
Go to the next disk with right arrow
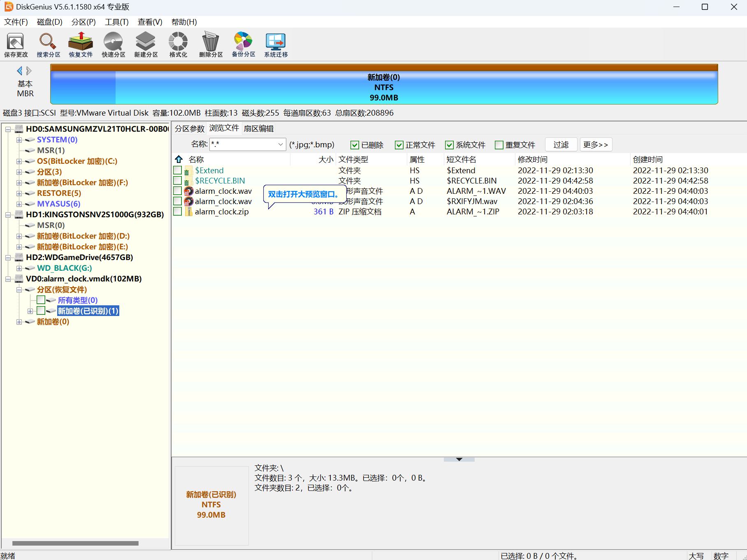tap(29, 71)
